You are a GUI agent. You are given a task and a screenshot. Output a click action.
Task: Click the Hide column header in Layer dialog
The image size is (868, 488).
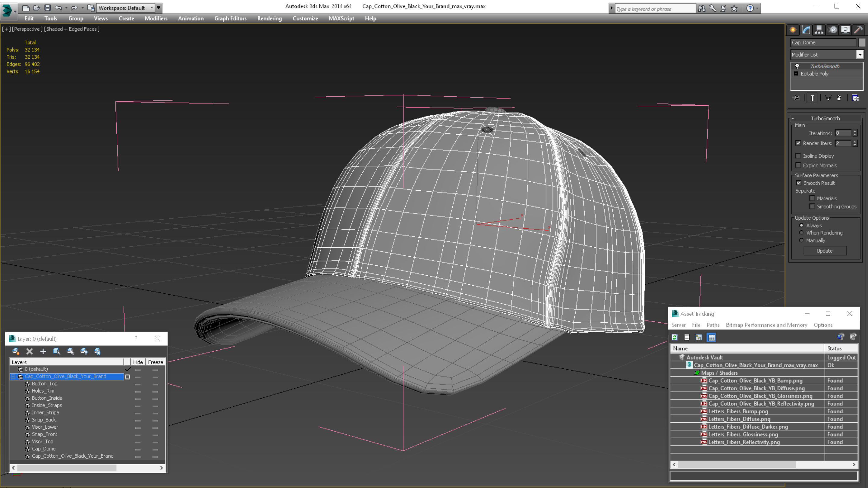coord(138,362)
